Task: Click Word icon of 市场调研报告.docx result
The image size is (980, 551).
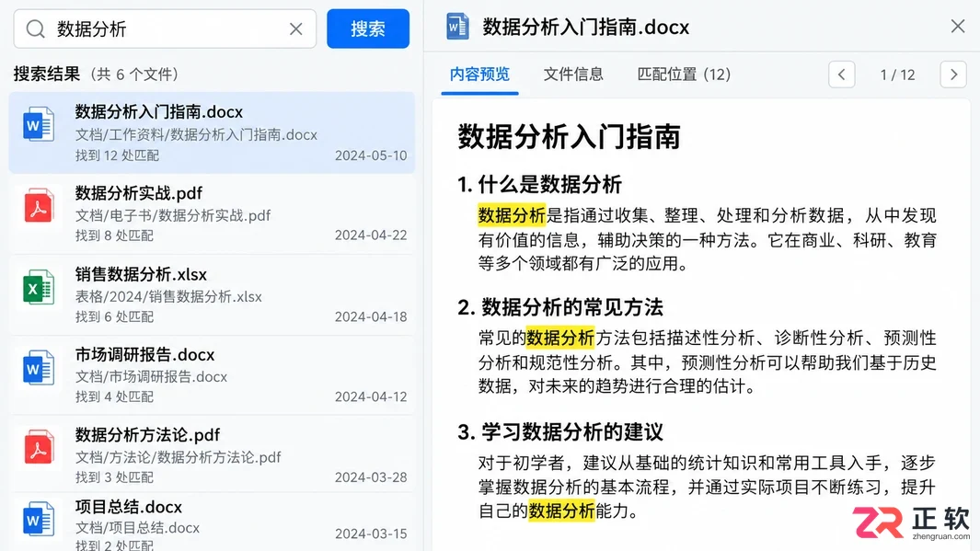Action: pos(39,367)
